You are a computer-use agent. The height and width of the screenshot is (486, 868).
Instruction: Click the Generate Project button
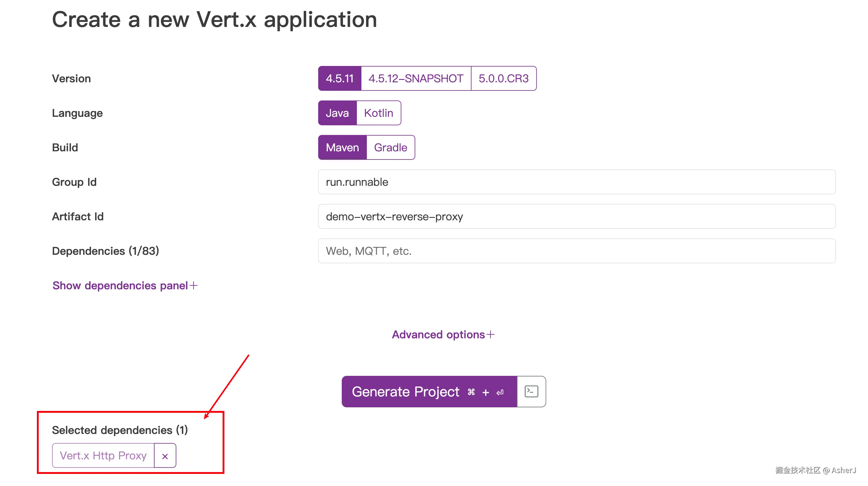coord(429,392)
